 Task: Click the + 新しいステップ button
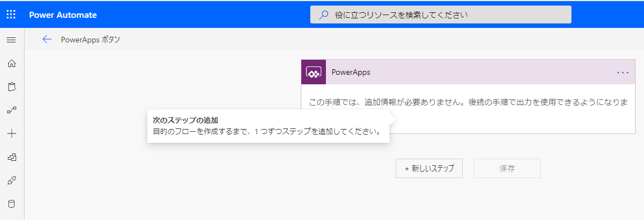tap(429, 168)
